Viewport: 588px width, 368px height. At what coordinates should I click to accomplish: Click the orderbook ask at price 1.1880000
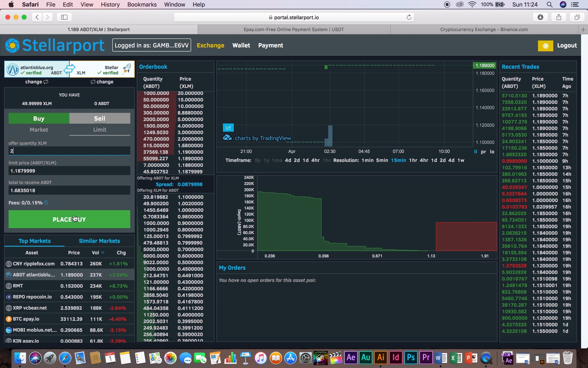pyautogui.click(x=175, y=165)
